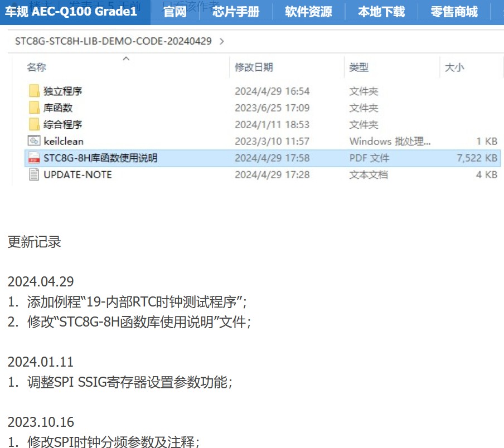Click the 2024.04.29 update date
Image resolution: width=504 pixels, height=448 pixels.
[41, 281]
